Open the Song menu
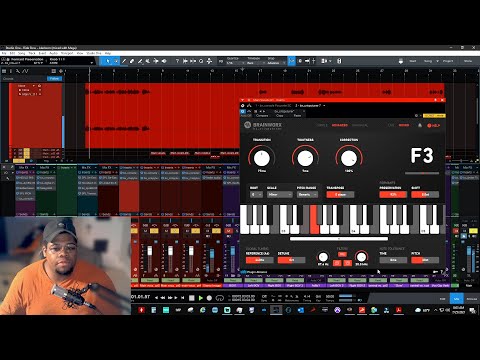 (x=22, y=53)
